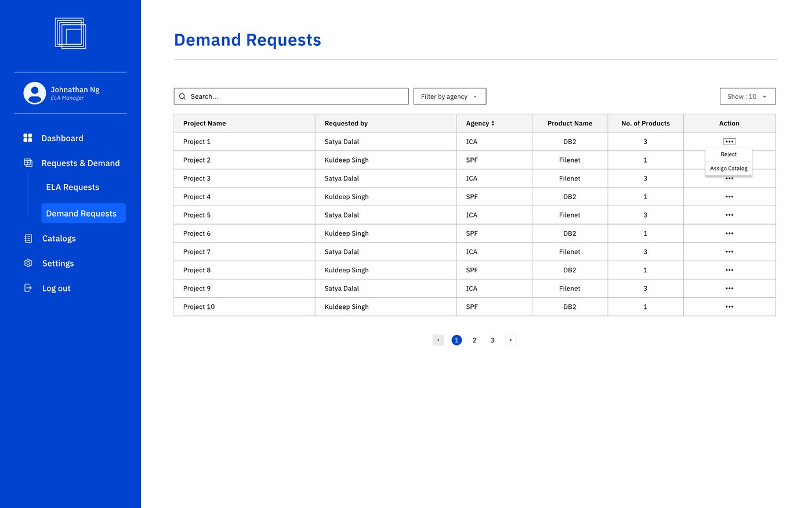This screenshot has height=508, width=812.
Task: Click the No. of Products column header
Action: point(645,123)
